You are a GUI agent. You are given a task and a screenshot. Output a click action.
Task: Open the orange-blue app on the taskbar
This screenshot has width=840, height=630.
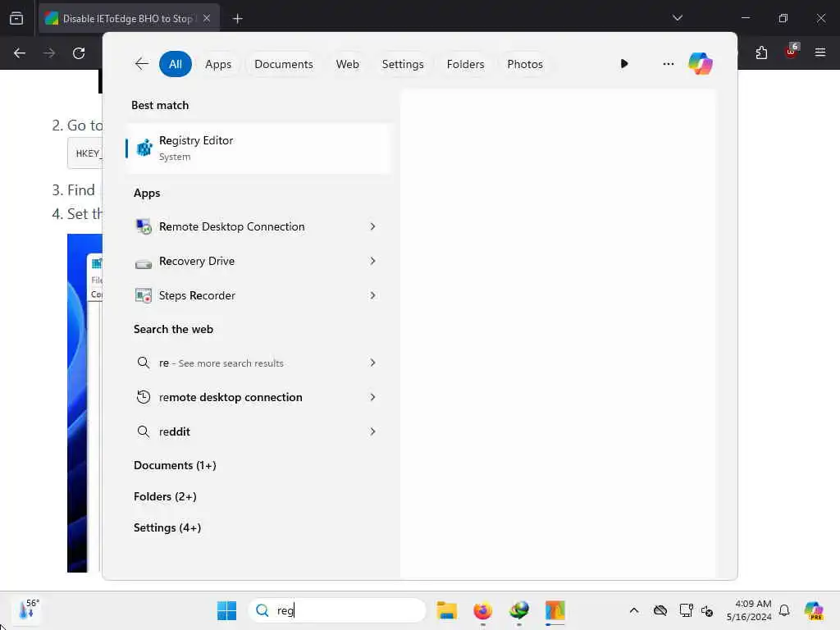click(555, 610)
